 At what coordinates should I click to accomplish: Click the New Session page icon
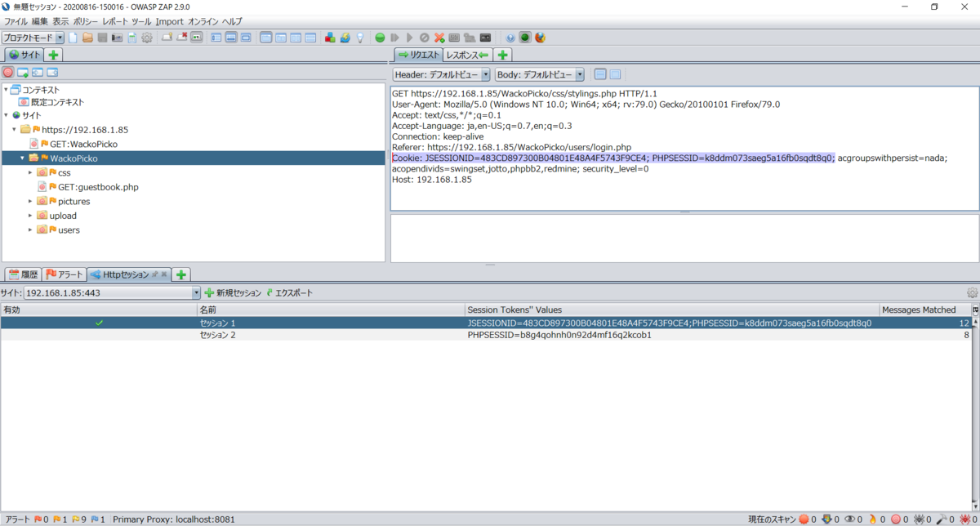(72, 38)
